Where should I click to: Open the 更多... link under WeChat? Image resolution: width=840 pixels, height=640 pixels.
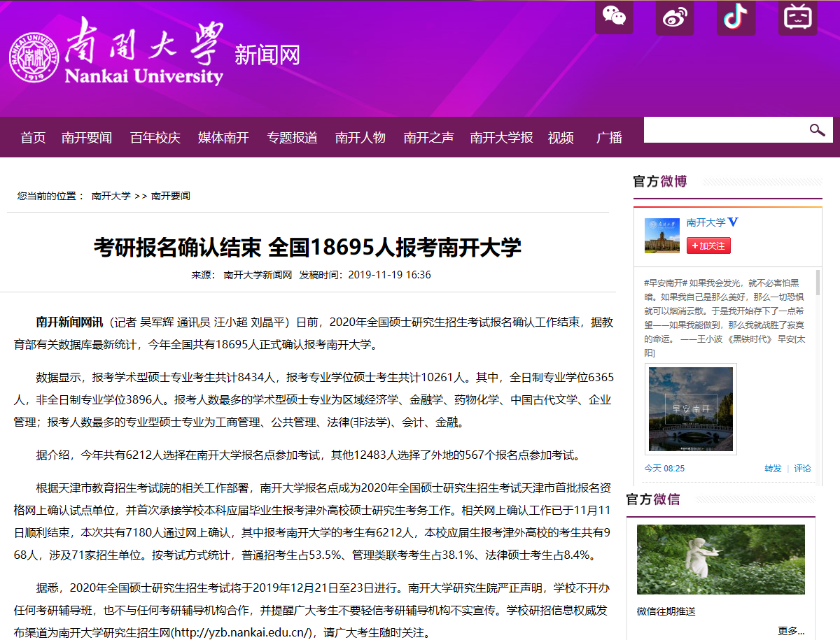791,631
